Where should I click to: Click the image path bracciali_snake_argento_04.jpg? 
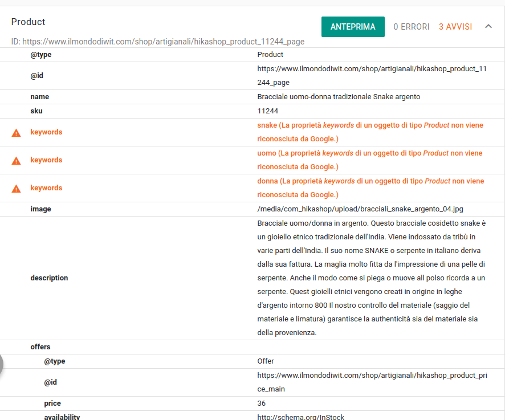click(x=356, y=209)
